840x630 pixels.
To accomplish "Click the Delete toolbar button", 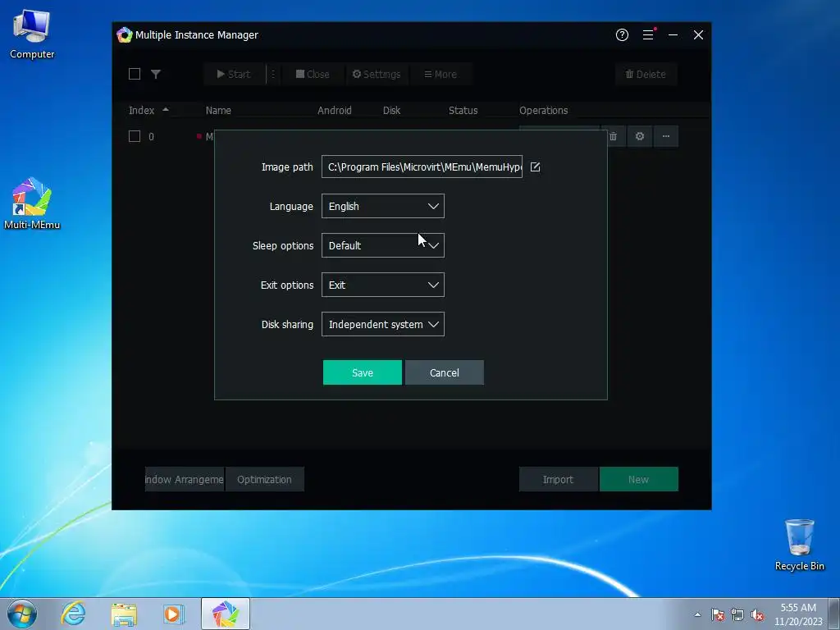I will pyautogui.click(x=646, y=74).
